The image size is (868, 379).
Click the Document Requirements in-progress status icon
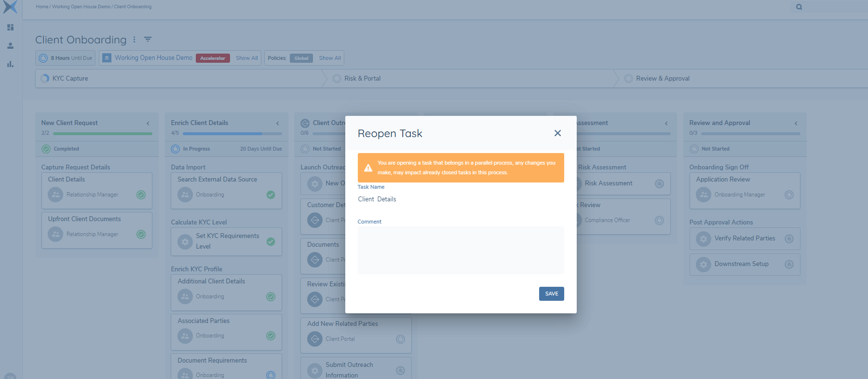click(271, 375)
